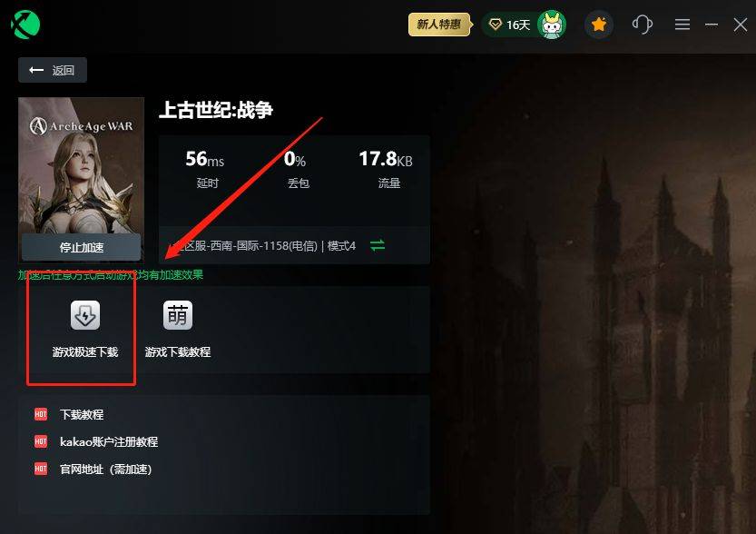Minimize the accelerator window
Image resolution: width=756 pixels, height=534 pixels.
[x=712, y=25]
